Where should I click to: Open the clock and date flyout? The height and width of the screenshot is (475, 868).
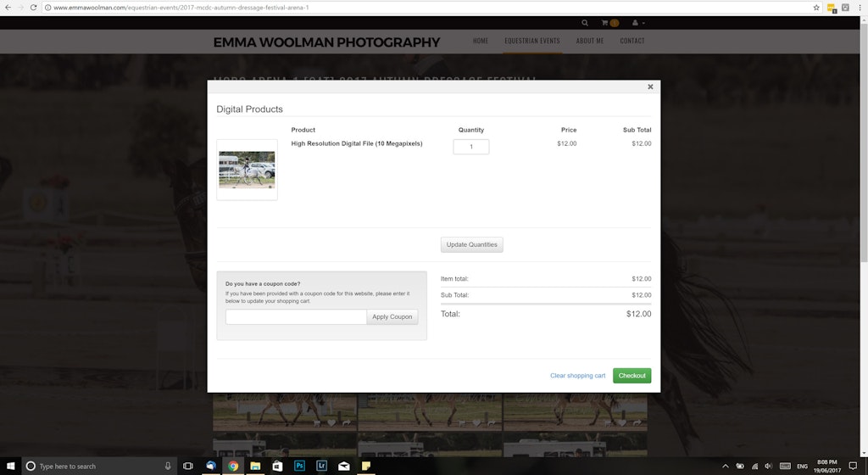(827, 467)
